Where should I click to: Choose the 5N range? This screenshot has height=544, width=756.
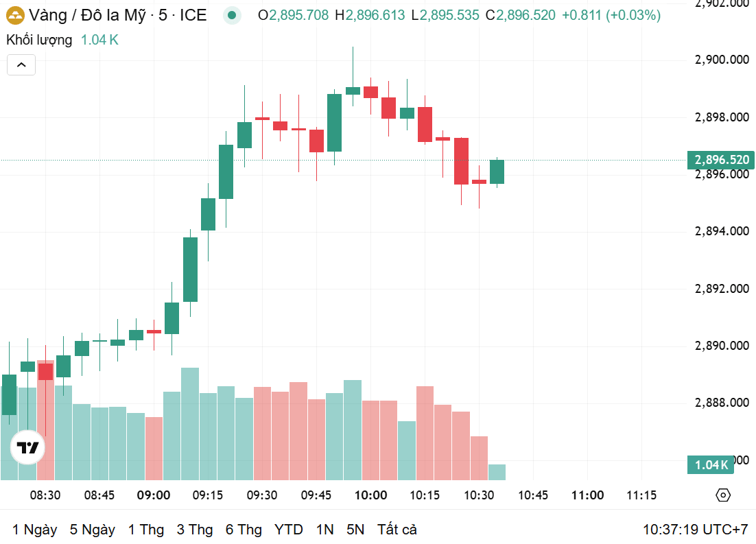click(355, 530)
